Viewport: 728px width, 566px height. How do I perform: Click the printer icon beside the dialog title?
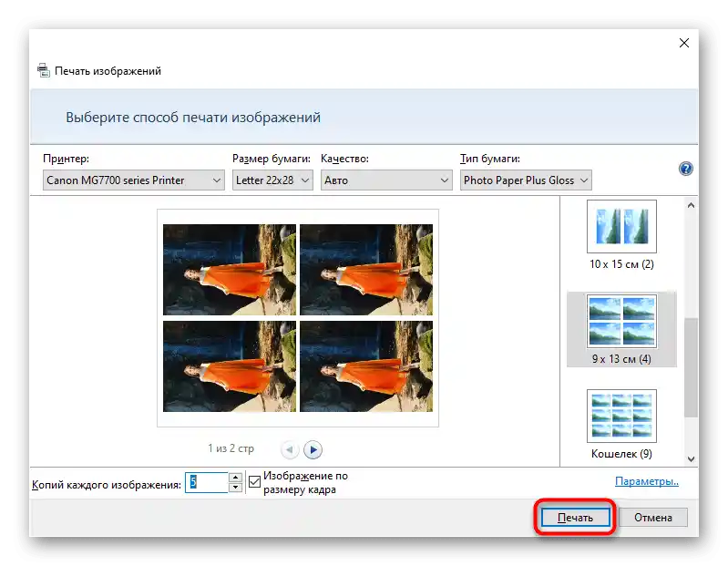44,70
